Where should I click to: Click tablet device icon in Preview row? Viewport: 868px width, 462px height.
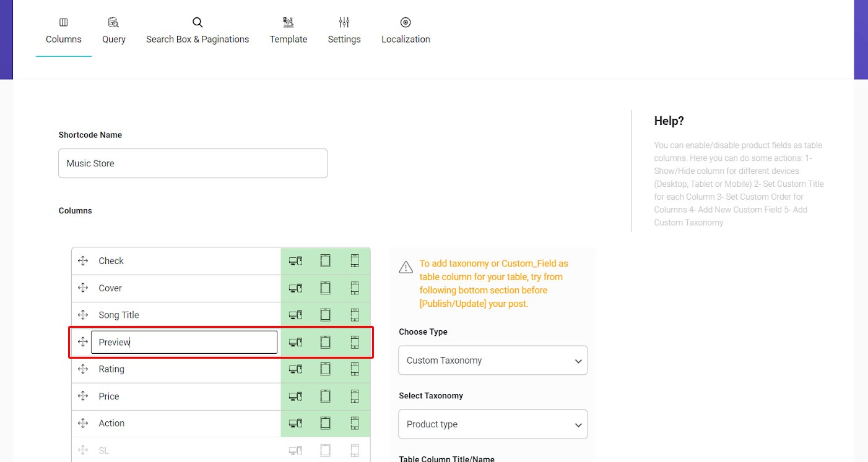click(x=325, y=342)
